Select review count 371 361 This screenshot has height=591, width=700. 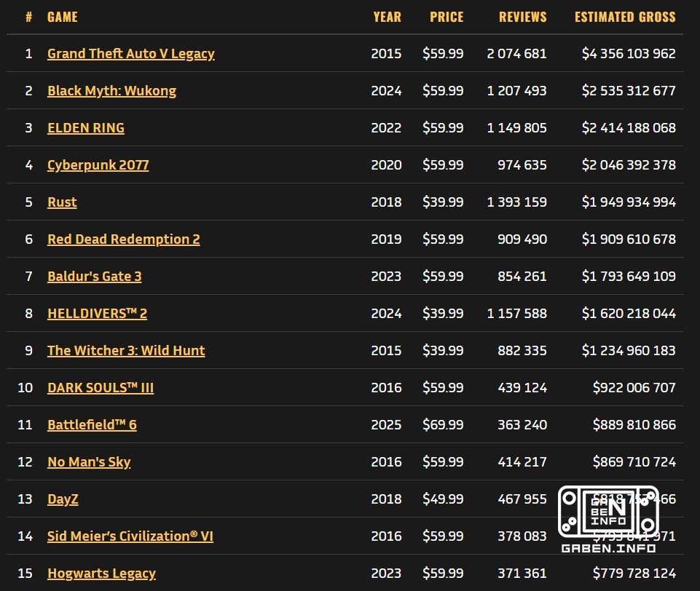pos(522,573)
